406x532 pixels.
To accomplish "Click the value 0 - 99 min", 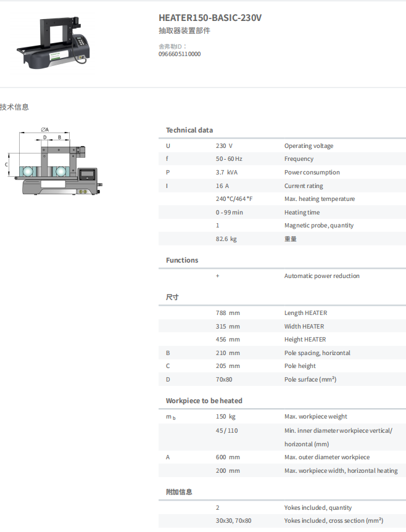I will click(230, 213).
